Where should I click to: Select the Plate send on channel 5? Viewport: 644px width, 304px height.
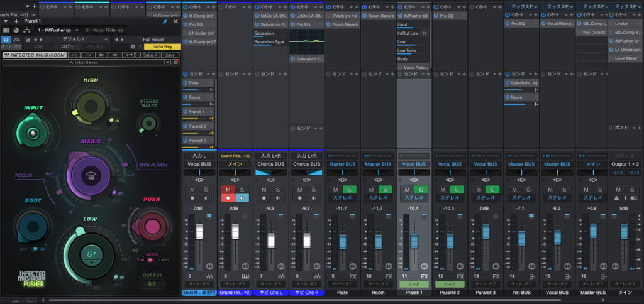click(199, 83)
